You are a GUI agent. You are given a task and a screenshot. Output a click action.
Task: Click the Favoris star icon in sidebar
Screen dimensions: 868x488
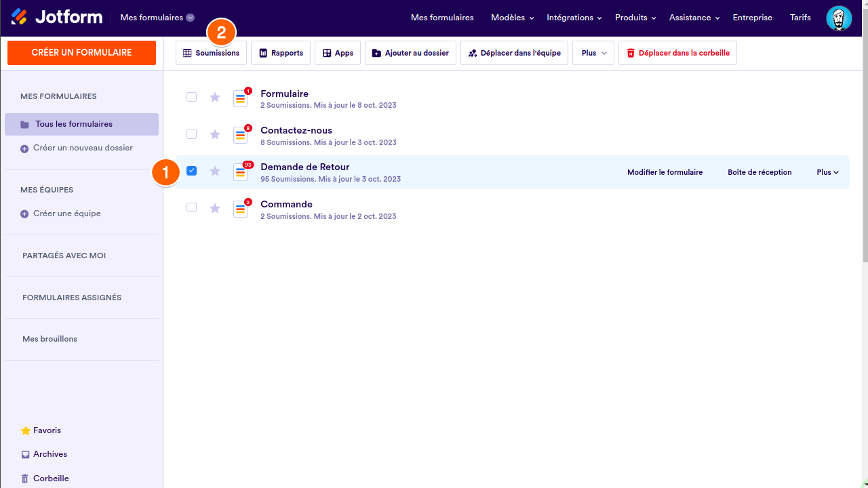[26, 431]
